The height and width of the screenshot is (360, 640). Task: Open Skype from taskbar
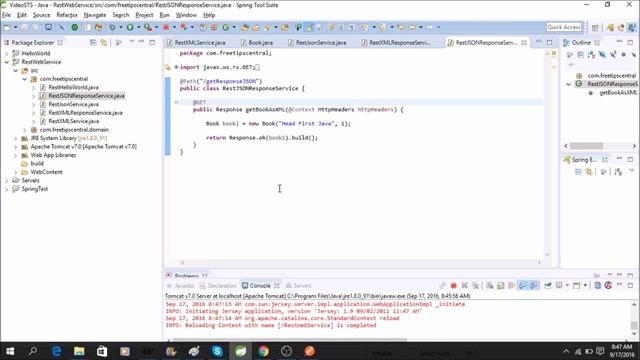(x=217, y=351)
